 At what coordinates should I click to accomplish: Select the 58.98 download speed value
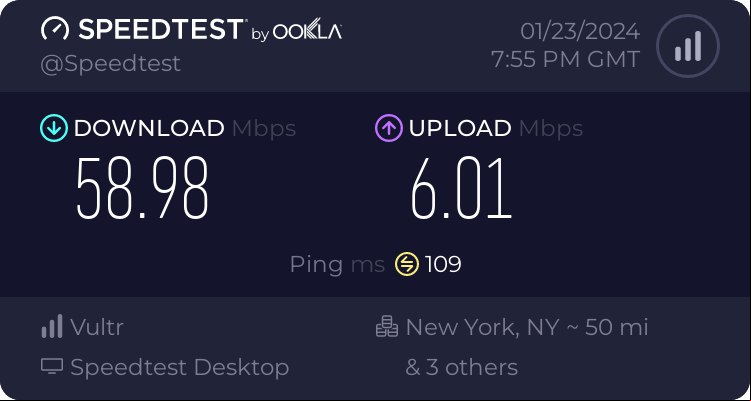pos(142,188)
